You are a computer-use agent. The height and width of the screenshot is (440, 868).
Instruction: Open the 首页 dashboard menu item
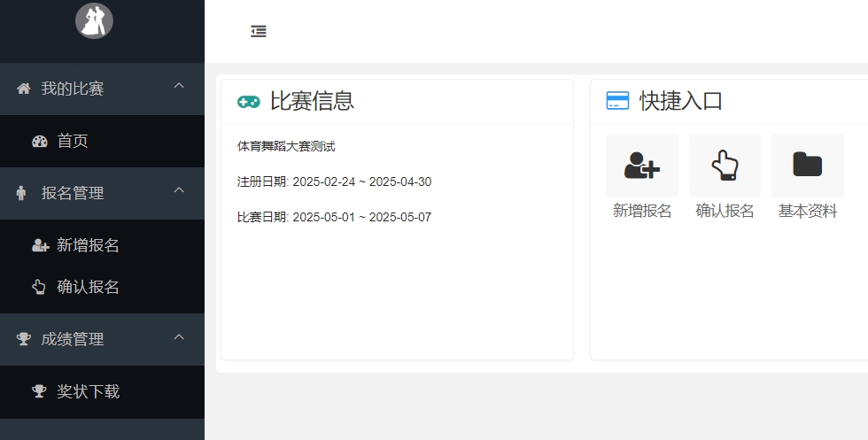[x=73, y=141]
